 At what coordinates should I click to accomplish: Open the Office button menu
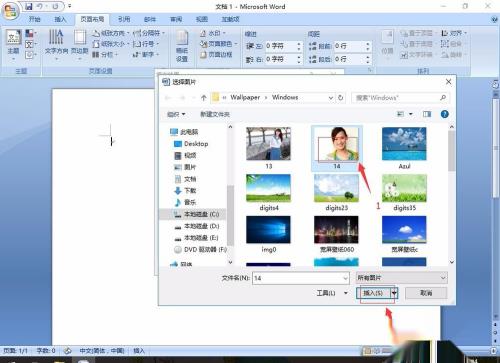pyautogui.click(x=10, y=11)
